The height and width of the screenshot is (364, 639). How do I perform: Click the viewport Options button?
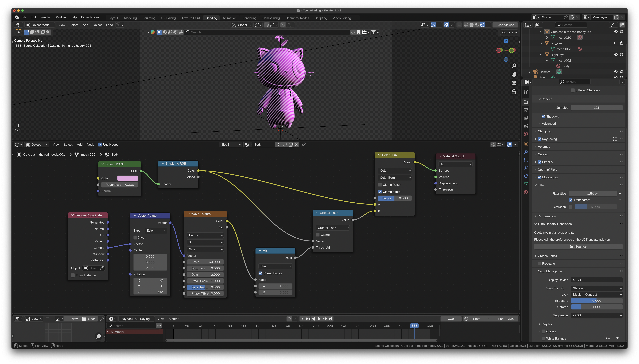[509, 32]
